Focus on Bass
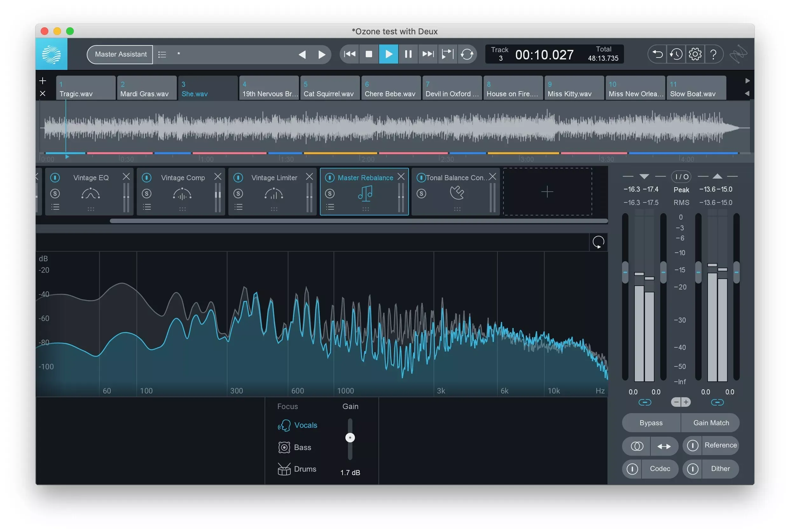This screenshot has height=532, width=790. [294, 447]
